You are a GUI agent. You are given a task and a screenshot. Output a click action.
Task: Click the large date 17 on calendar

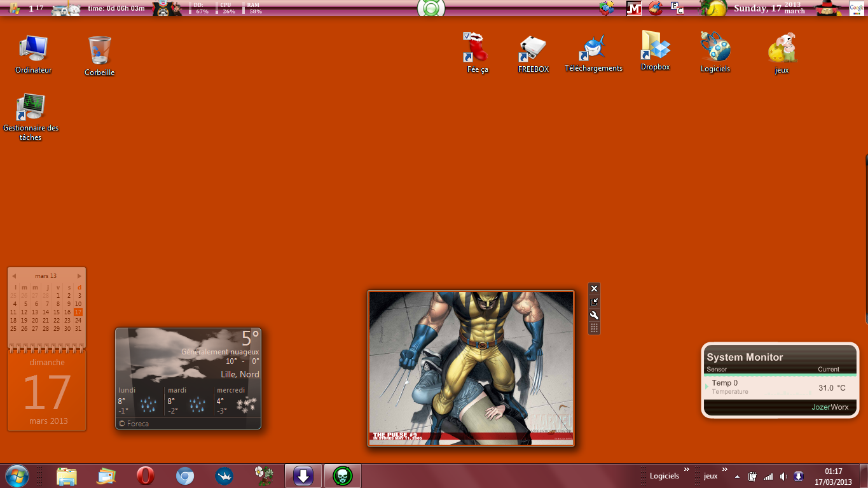tap(47, 393)
